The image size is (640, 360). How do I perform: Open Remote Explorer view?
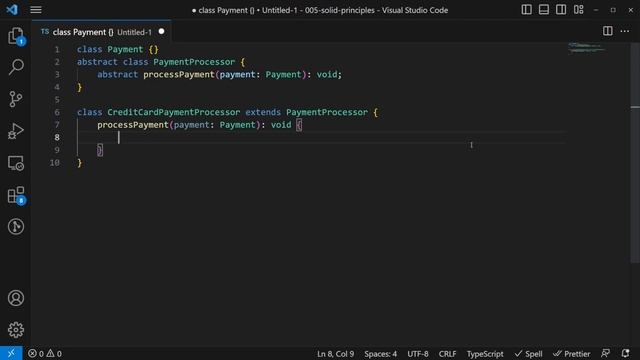coord(16,163)
